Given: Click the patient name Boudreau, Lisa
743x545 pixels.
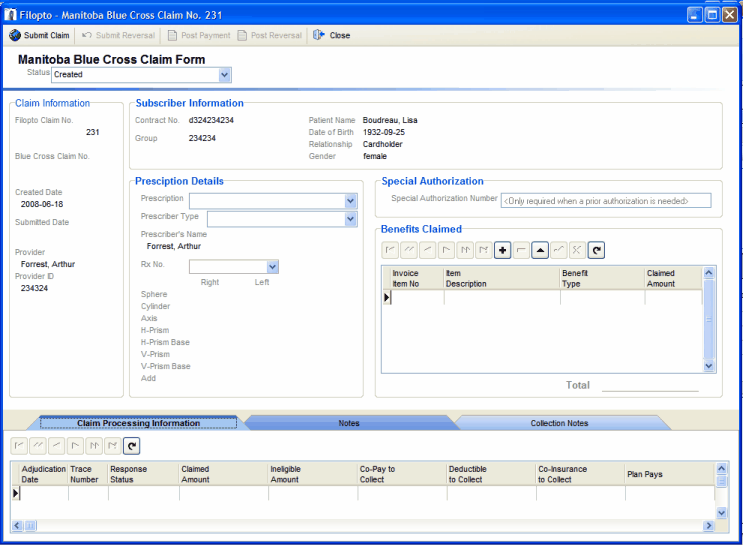Looking at the screenshot, I should [x=390, y=120].
